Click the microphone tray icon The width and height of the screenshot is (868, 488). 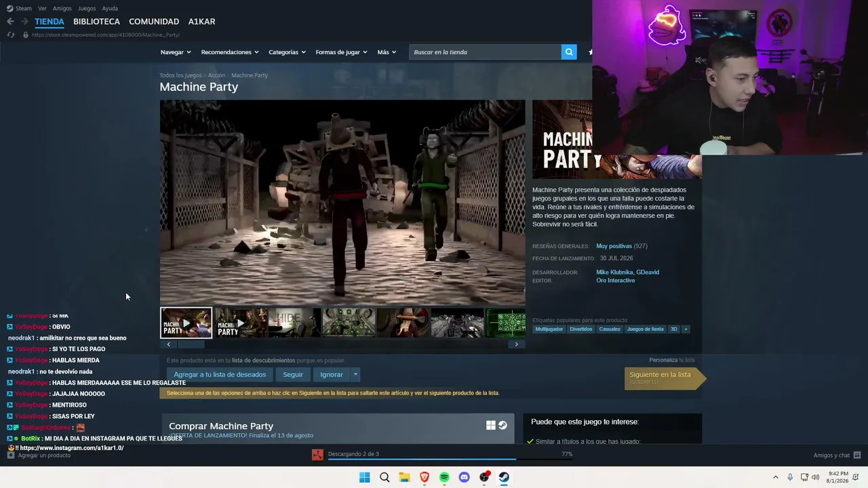(x=790, y=477)
